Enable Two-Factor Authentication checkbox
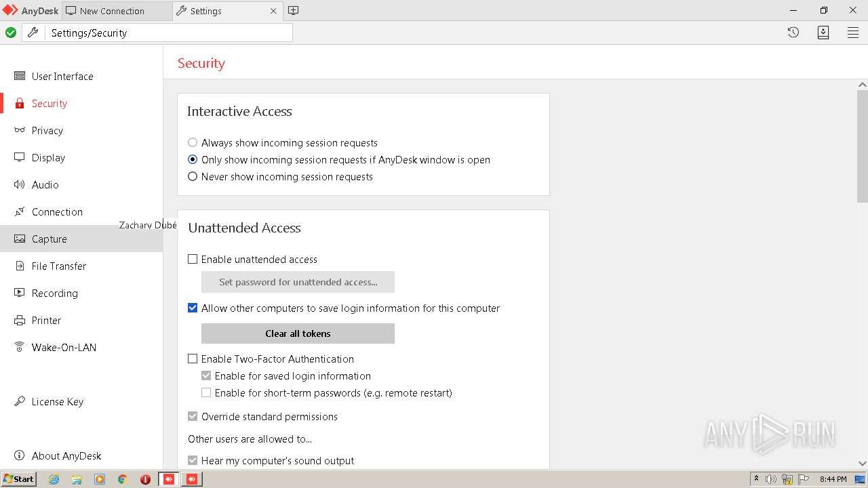 click(x=193, y=359)
